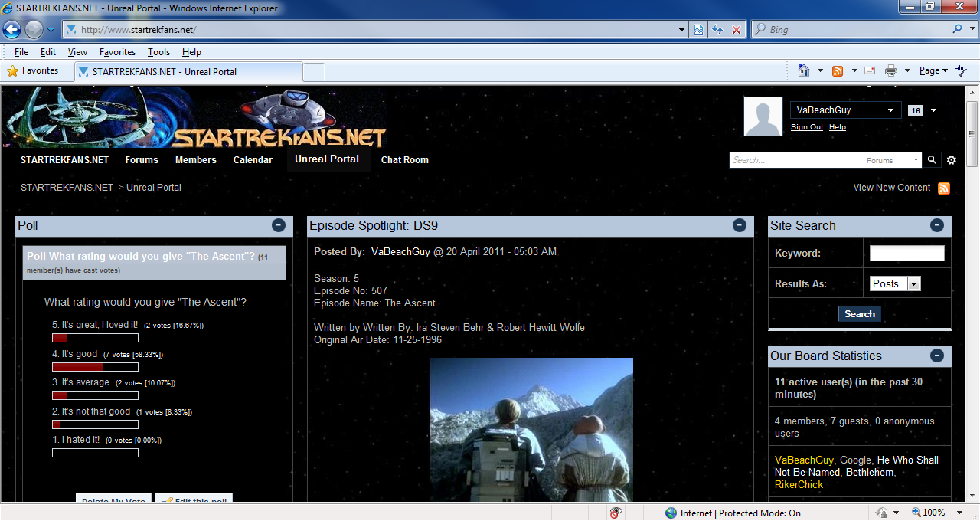Click the RSS feeds icon in toolbar
This screenshot has width=980, height=521.
[x=838, y=70]
